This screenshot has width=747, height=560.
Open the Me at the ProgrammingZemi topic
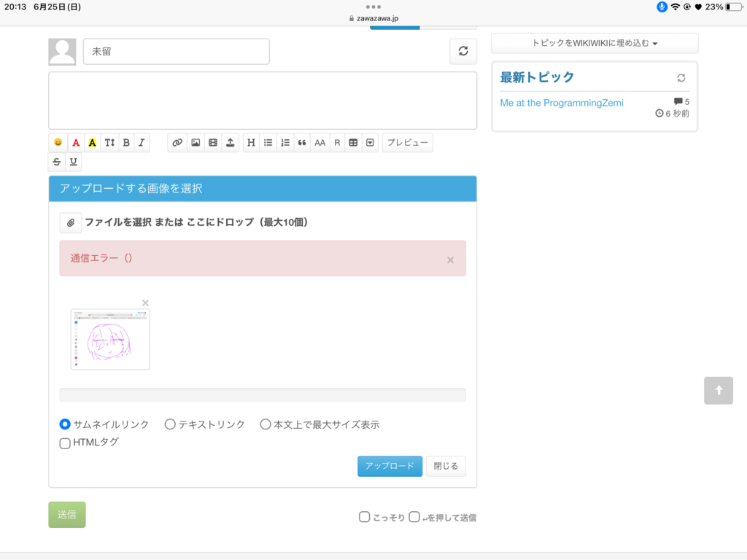562,103
